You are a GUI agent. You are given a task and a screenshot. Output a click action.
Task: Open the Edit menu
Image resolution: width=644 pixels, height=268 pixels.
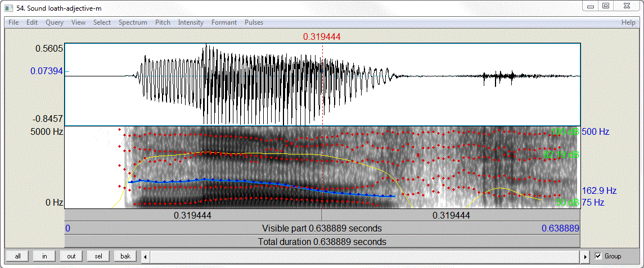pos(32,22)
